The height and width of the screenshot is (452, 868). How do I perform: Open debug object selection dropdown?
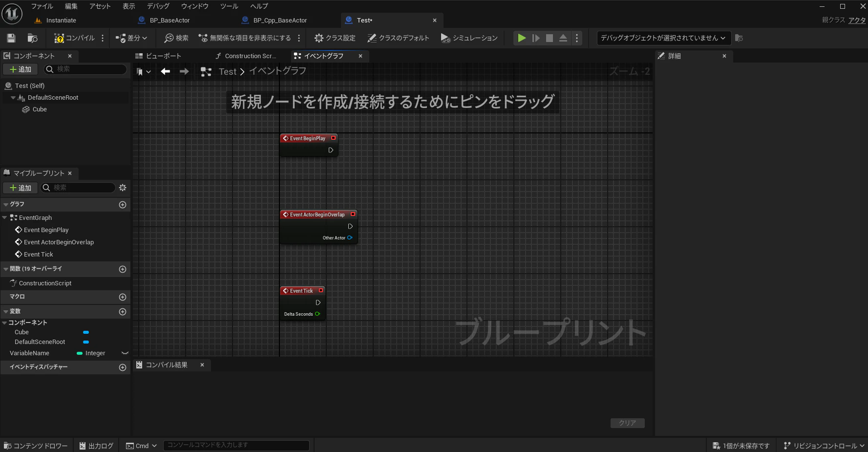pyautogui.click(x=663, y=38)
